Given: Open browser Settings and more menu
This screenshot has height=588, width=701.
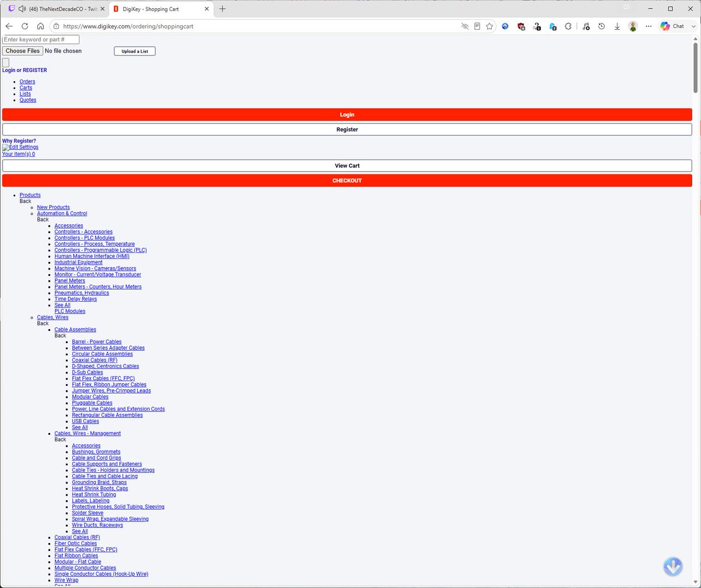Looking at the screenshot, I should (x=648, y=26).
